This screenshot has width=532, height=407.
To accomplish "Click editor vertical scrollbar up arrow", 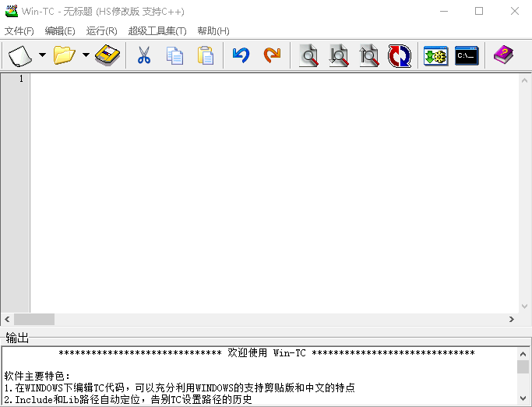I will pos(524,80).
